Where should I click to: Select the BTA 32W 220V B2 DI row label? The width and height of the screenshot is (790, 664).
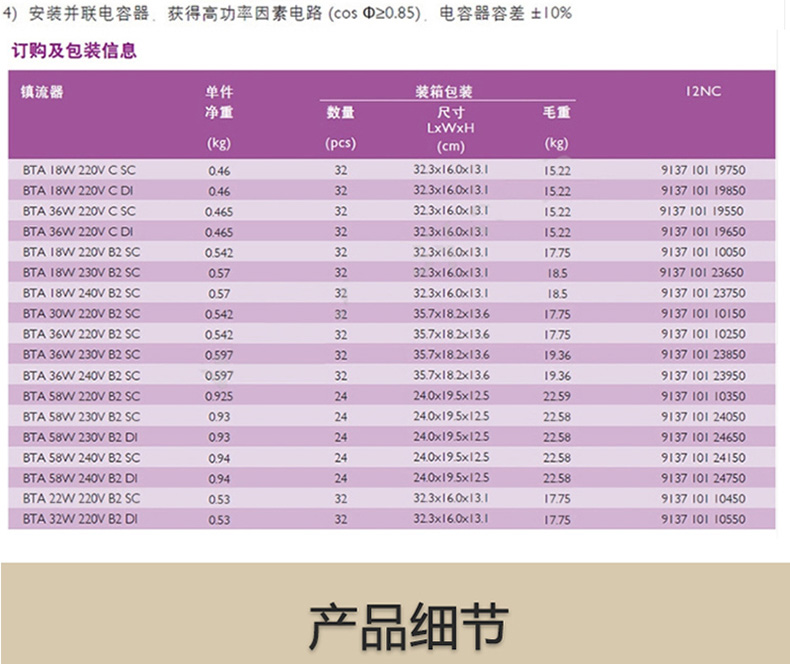pos(80,519)
